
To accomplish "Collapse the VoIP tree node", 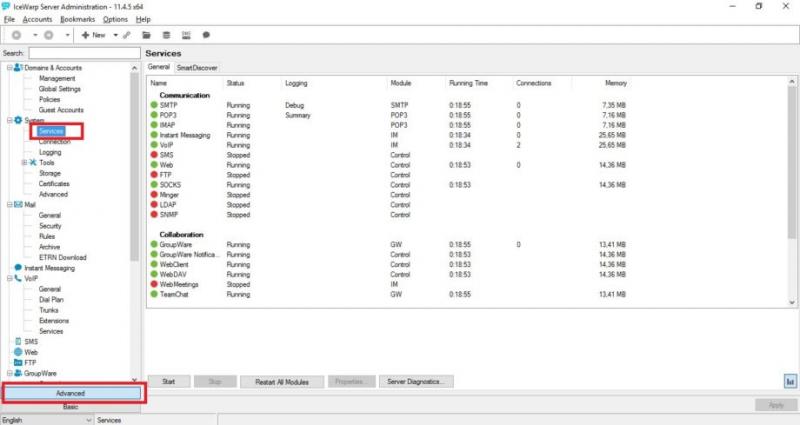I will tap(9, 278).
